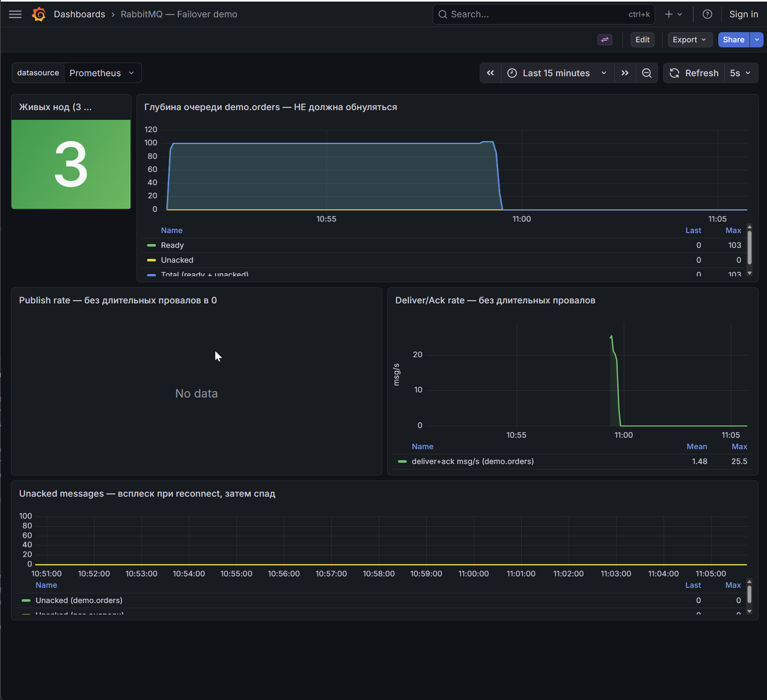The image size is (767, 700).
Task: Click the Deliver/Ack rate panel title
Action: 495,300
